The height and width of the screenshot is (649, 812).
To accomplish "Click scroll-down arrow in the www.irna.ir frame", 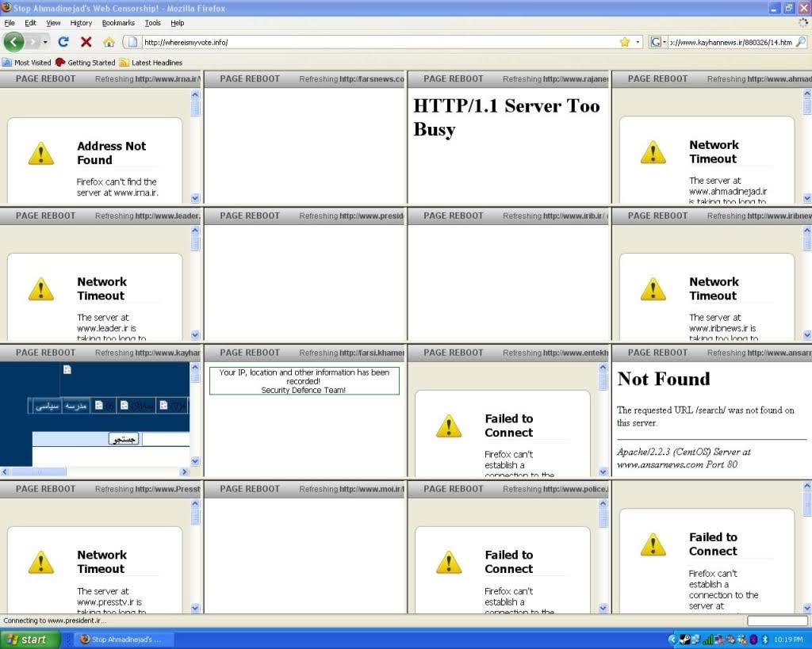I will click(195, 197).
